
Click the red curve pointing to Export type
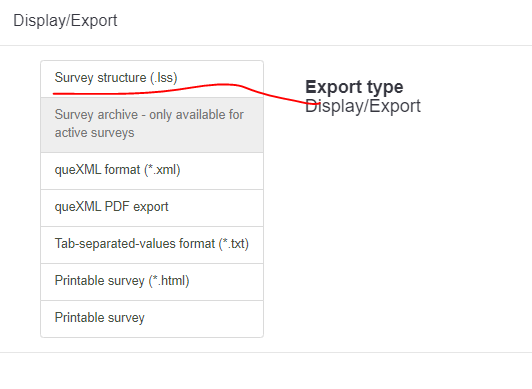point(280,96)
